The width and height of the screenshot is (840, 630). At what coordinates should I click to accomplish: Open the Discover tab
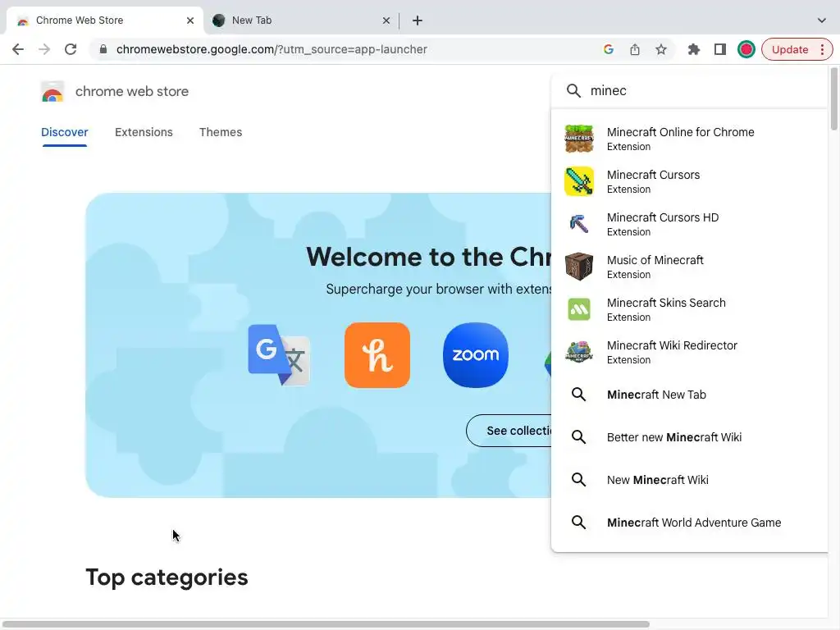pos(64,132)
